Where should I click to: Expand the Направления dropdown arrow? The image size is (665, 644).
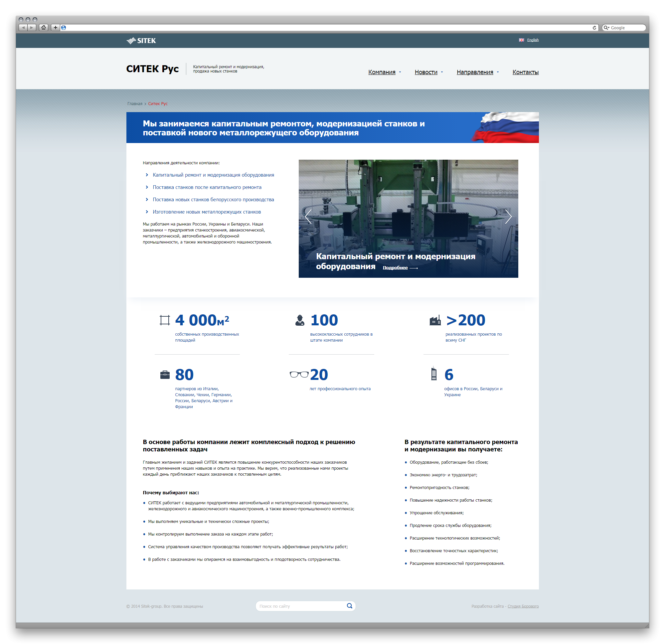[498, 72]
